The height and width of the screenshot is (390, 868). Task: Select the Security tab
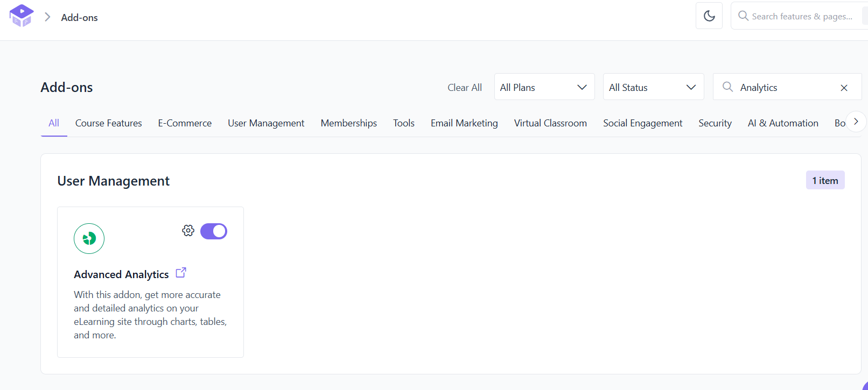715,123
